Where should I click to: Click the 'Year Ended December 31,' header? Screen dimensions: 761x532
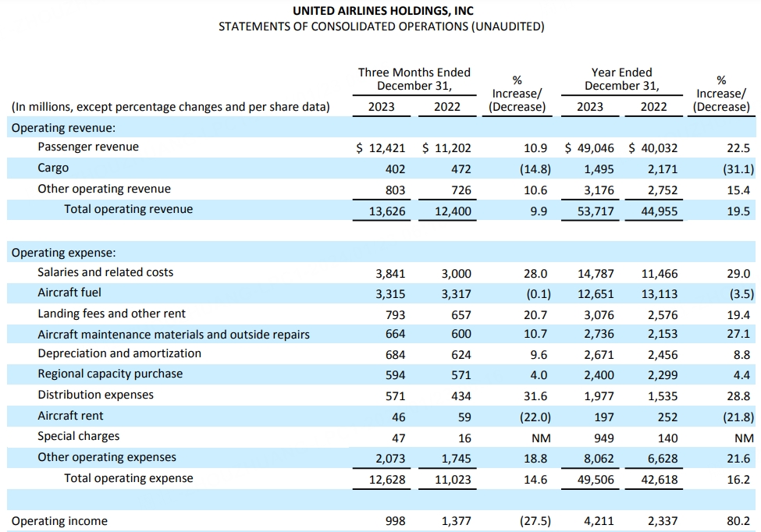[622, 79]
